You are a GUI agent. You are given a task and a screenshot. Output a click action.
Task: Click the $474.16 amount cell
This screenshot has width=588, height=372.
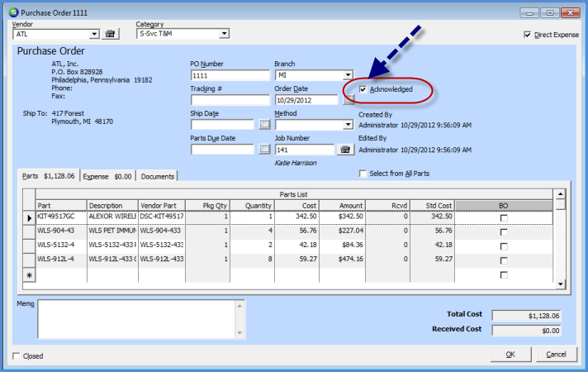(x=342, y=260)
